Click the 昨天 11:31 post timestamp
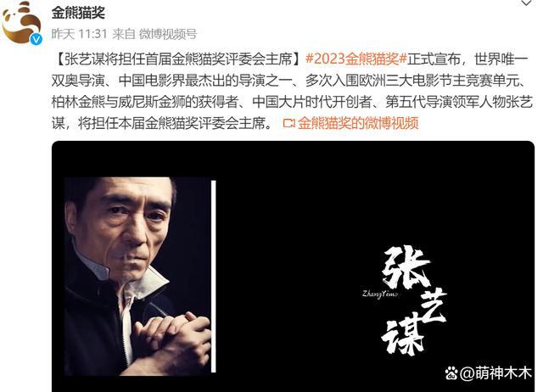Viewport: 543px width, 392px height. pos(79,34)
